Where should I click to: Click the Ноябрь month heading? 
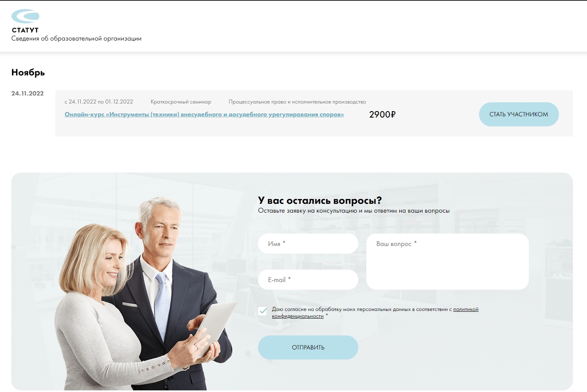(28, 73)
